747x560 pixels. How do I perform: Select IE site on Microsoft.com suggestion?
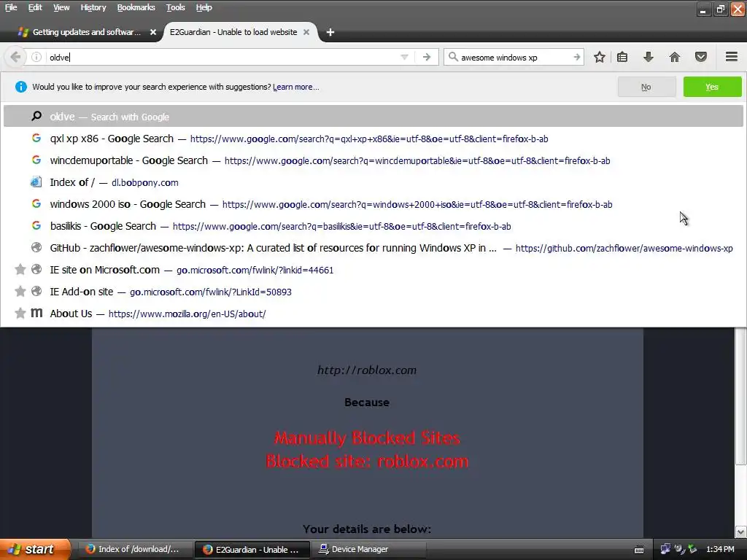(x=373, y=270)
